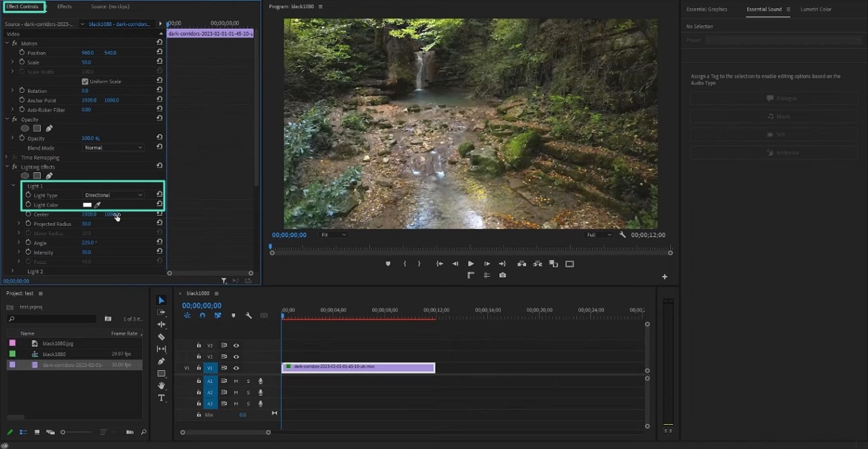Viewport: 868px width, 449px height.
Task: Open the Full playback resolution dropdown
Action: (598, 235)
